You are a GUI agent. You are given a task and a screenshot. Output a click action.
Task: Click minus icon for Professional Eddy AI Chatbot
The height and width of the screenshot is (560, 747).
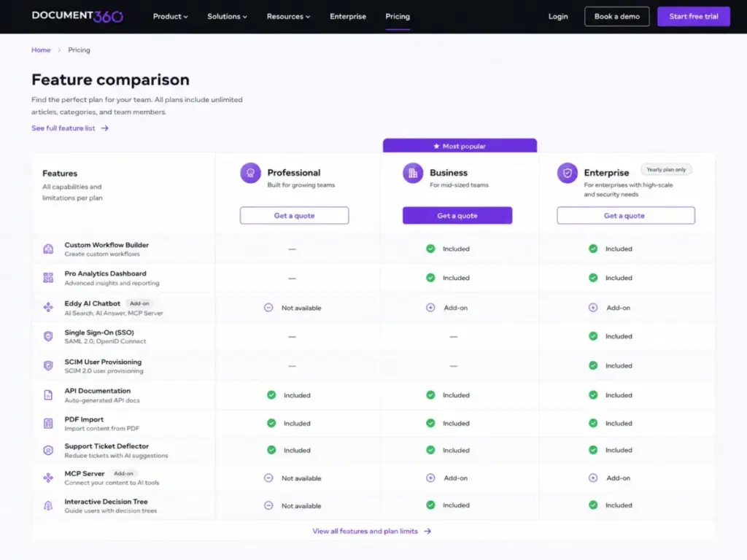coord(268,308)
